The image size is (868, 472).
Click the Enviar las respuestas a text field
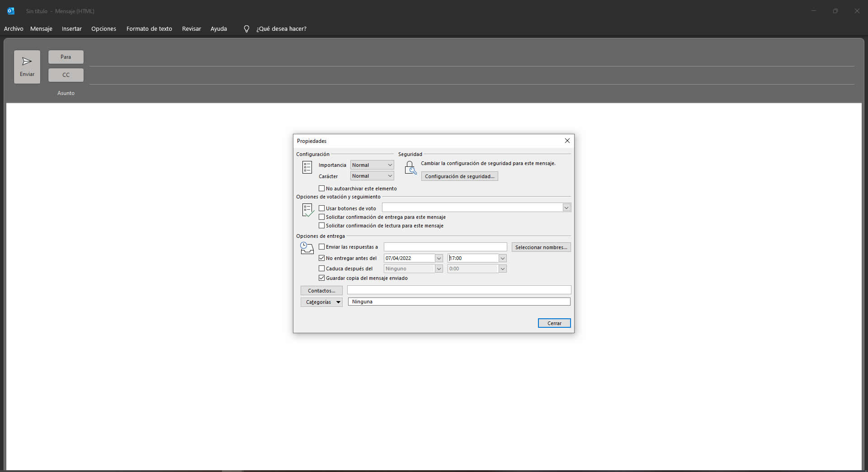pos(445,247)
